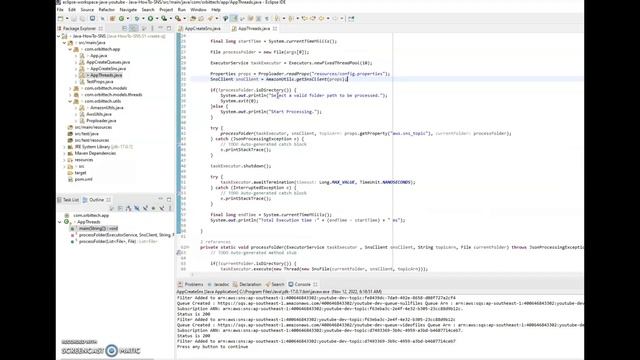Collapse the Java-HowTo-SNS project node
This screenshot has width=640, height=360.
pyautogui.click(x=59, y=36)
